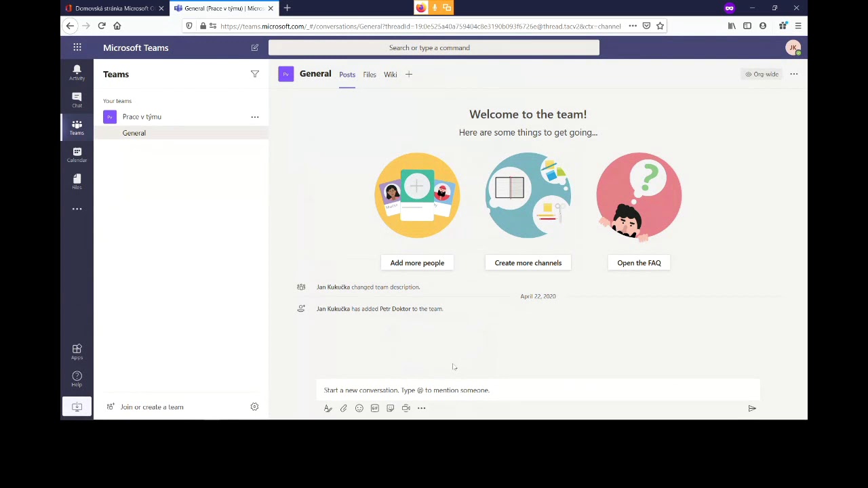Image resolution: width=868 pixels, height=488 pixels.
Task: Click the Open the FAQ illustration
Action: click(639, 195)
